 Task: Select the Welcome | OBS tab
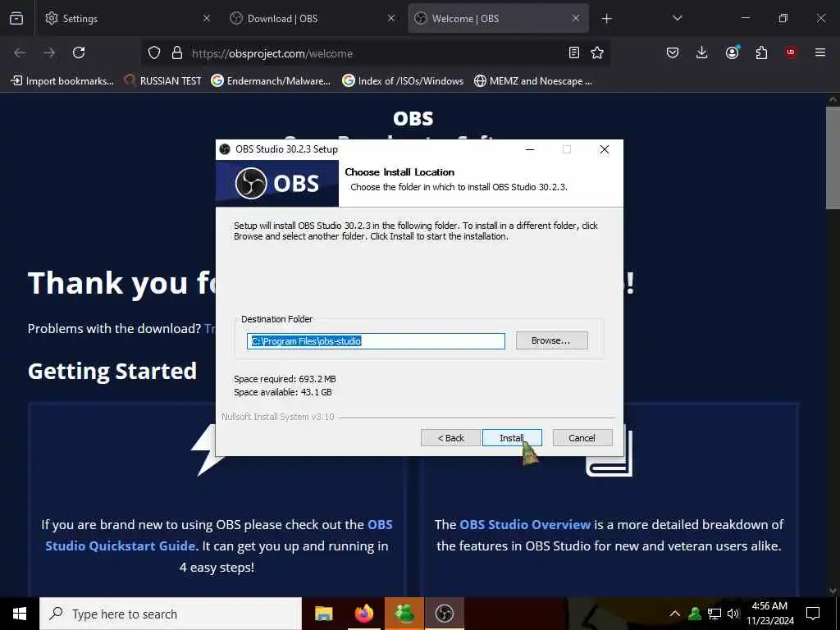(498, 18)
